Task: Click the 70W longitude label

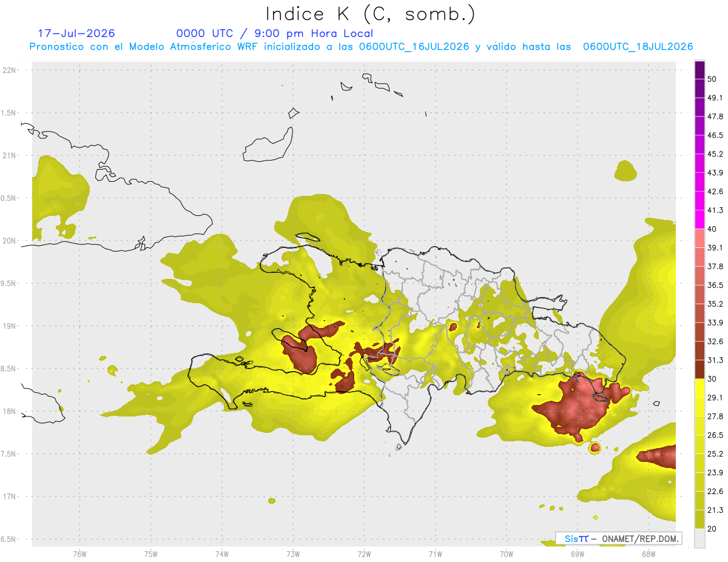Action: tap(506, 554)
